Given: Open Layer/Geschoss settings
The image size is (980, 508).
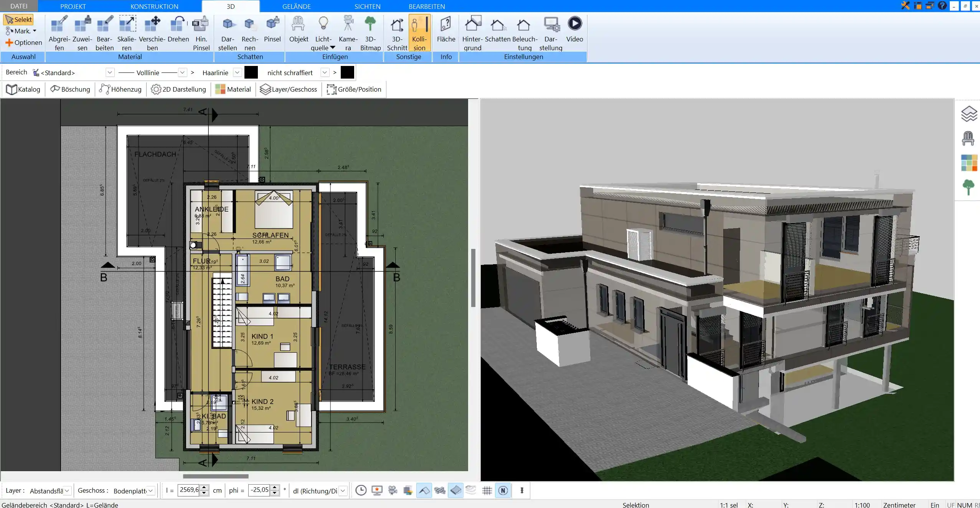Looking at the screenshot, I should coord(289,89).
